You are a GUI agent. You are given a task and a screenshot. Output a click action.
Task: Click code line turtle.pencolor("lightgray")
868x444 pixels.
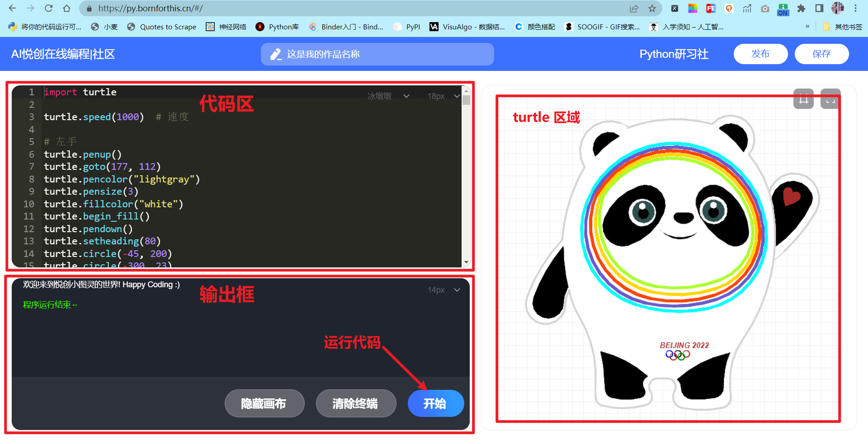pos(122,179)
